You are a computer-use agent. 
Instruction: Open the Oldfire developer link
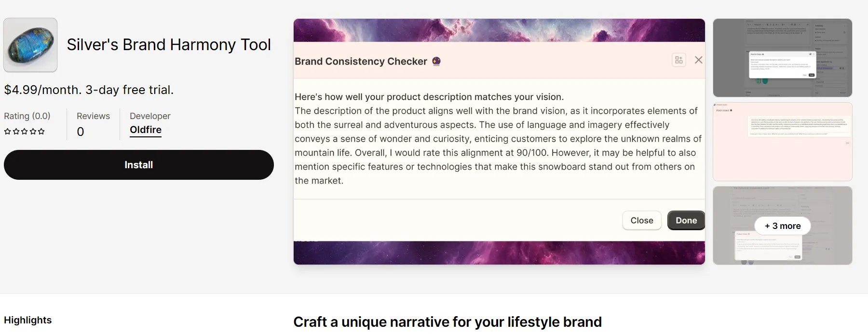click(146, 130)
